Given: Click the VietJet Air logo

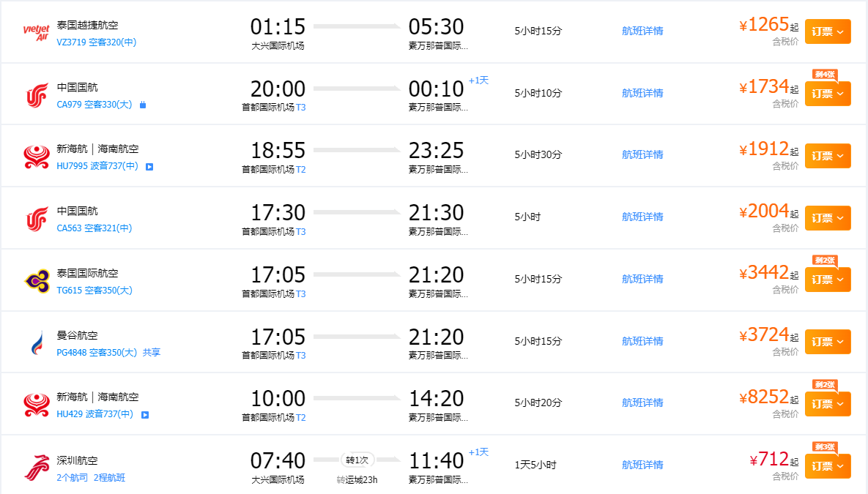Looking at the screenshot, I should click(x=35, y=32).
